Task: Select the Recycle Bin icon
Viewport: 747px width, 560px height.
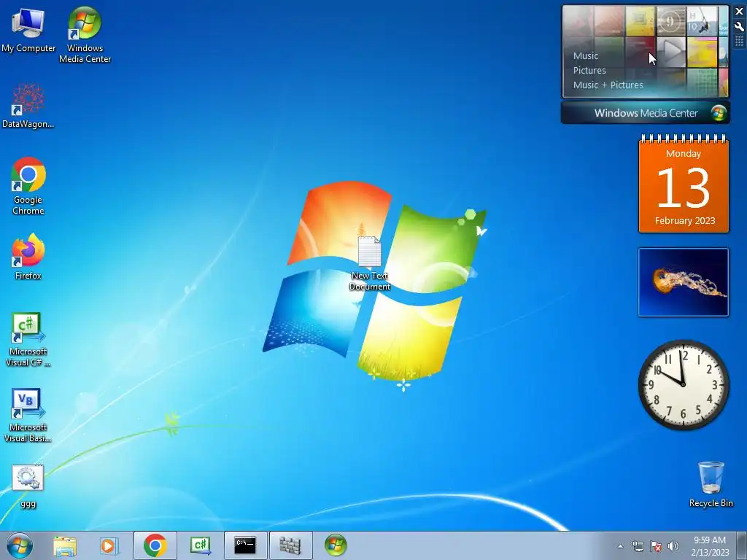Action: 711,484
